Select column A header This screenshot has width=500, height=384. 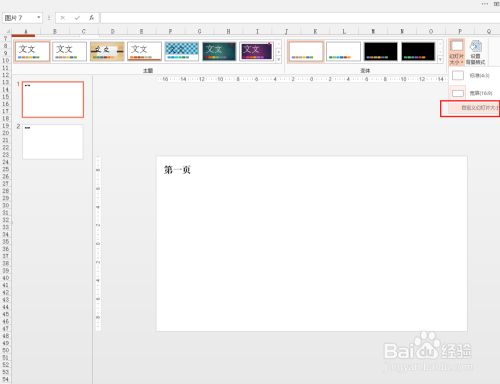pyautogui.click(x=26, y=31)
